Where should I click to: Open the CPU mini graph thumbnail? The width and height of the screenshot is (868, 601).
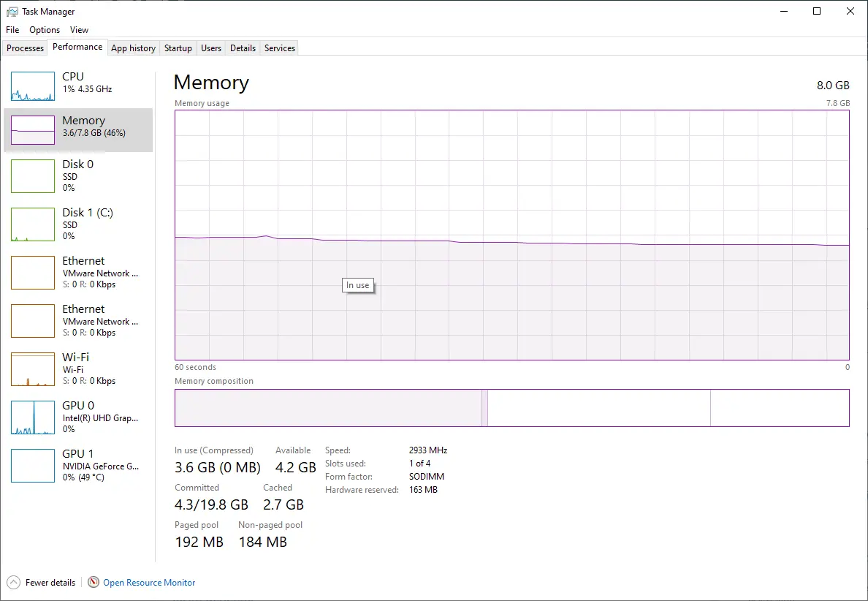[33, 86]
